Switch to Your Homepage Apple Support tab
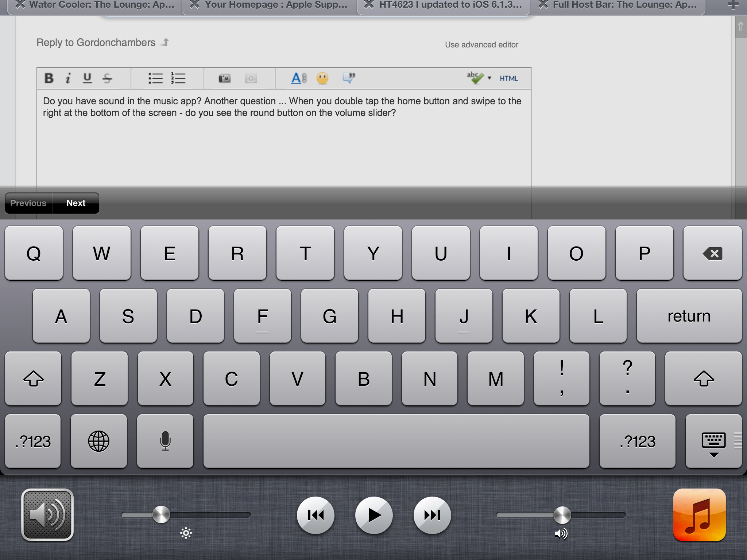 point(275,5)
